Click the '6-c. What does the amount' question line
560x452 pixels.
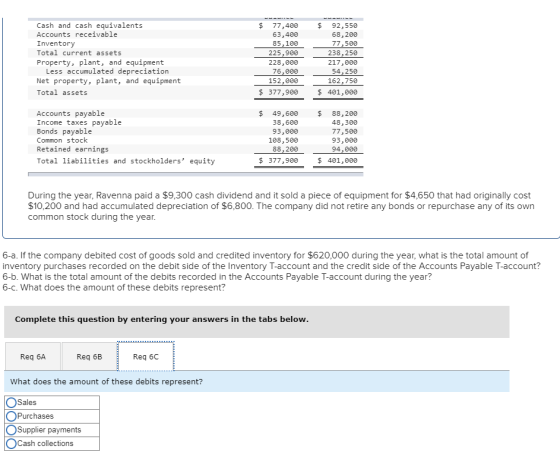pos(114,287)
